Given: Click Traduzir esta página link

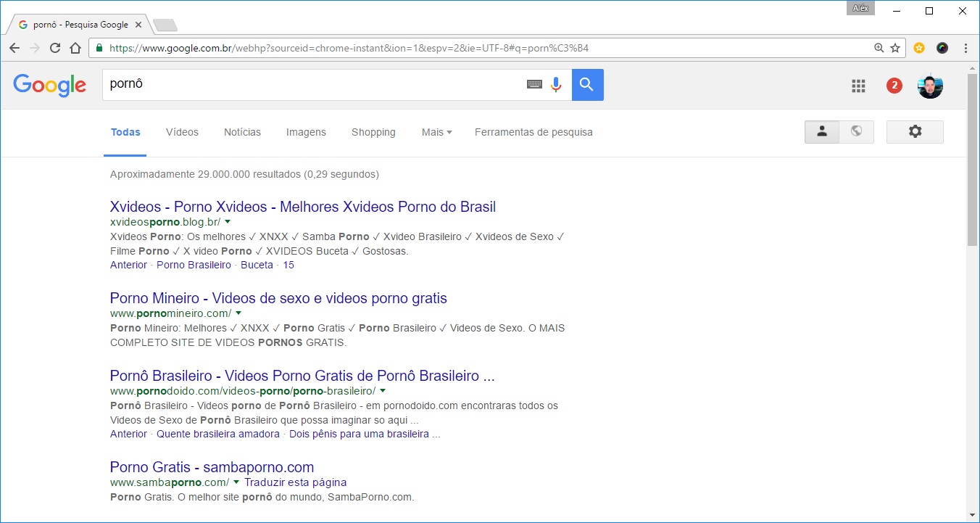Looking at the screenshot, I should [295, 482].
